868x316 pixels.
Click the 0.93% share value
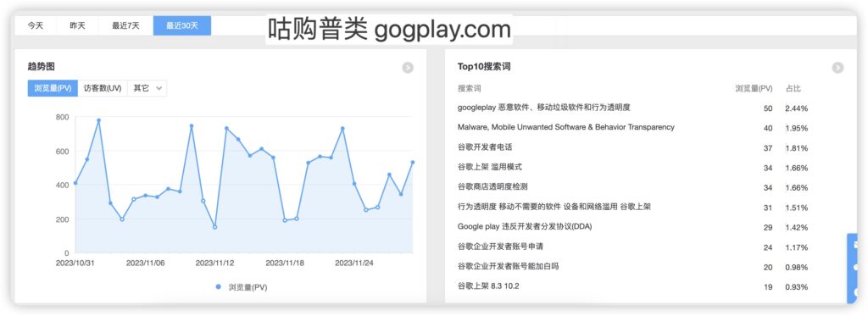(797, 288)
